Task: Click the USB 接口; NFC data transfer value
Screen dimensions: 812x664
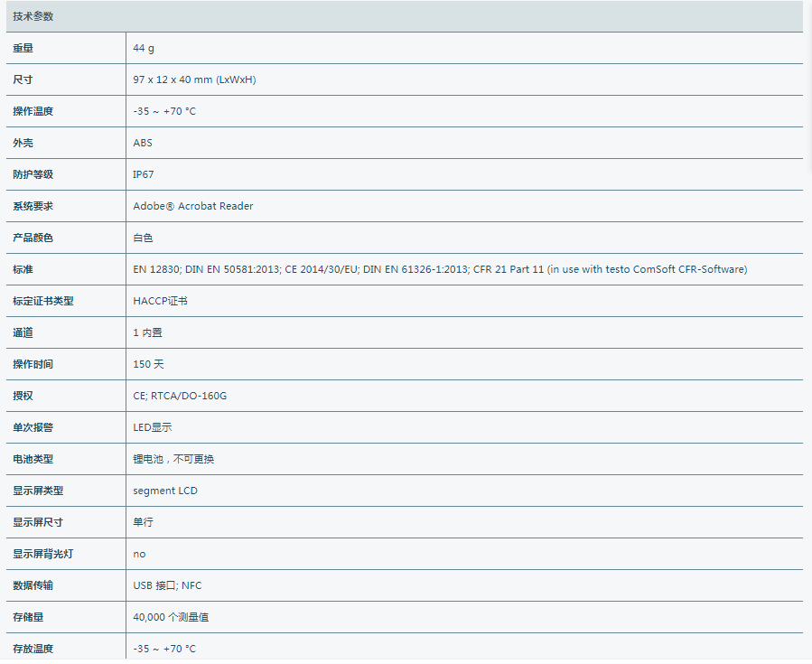Action: [167, 585]
